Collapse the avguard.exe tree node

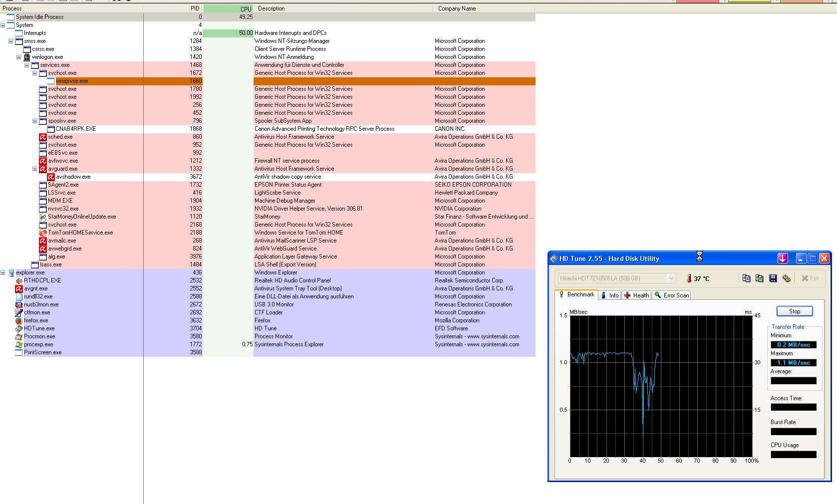point(35,169)
